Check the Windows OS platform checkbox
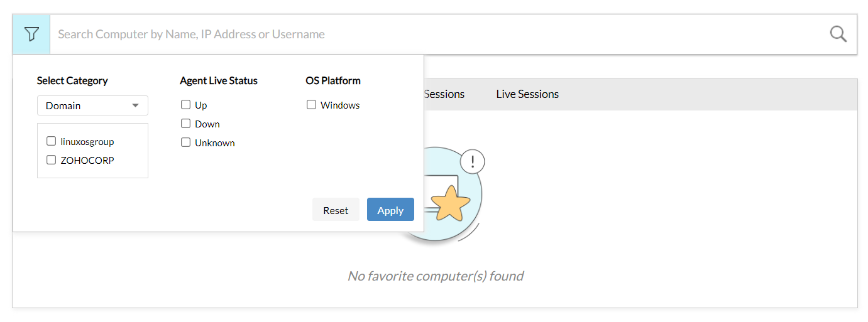Screen dimensions: 868x322 click(311, 105)
